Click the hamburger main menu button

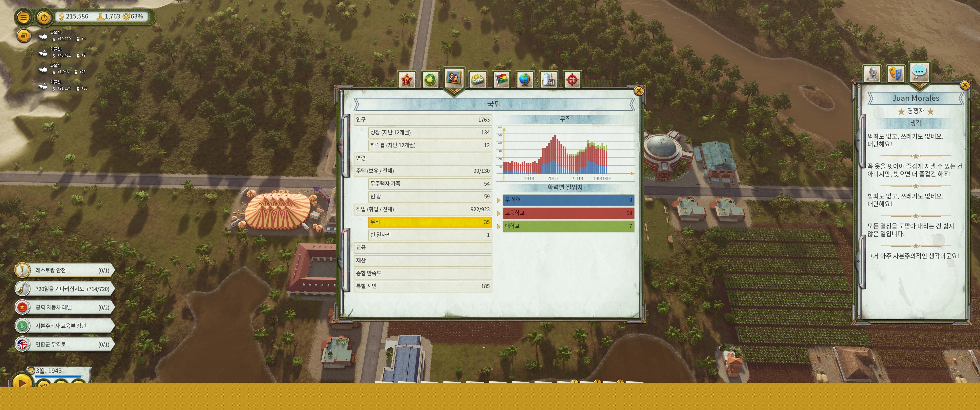(23, 17)
